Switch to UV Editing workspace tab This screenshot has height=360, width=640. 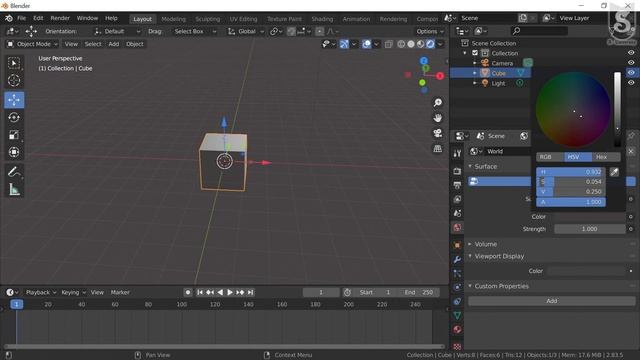(x=243, y=19)
